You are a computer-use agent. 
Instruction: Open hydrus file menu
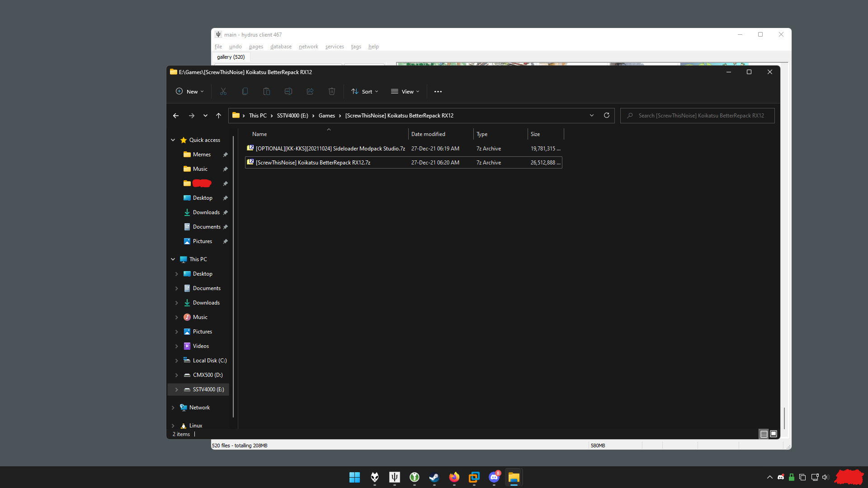tap(218, 47)
